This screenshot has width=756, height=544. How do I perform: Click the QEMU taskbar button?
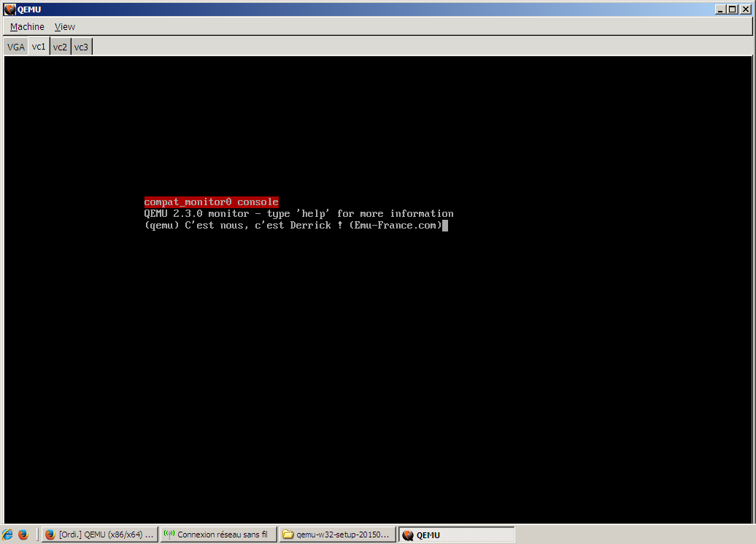point(457,535)
